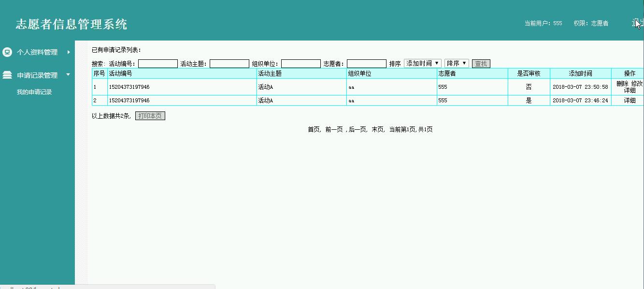Click the 打印本页 button
The height and width of the screenshot is (289, 644).
click(x=150, y=116)
